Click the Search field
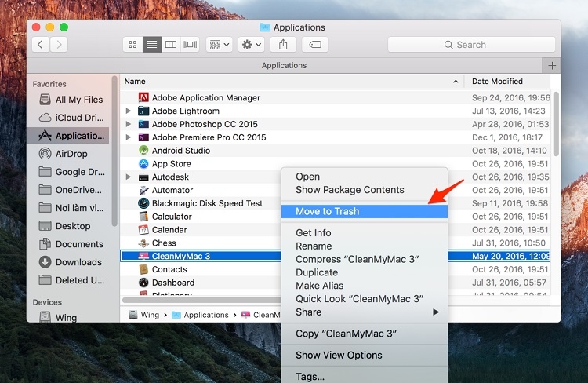The width and height of the screenshot is (588, 383). 471,45
